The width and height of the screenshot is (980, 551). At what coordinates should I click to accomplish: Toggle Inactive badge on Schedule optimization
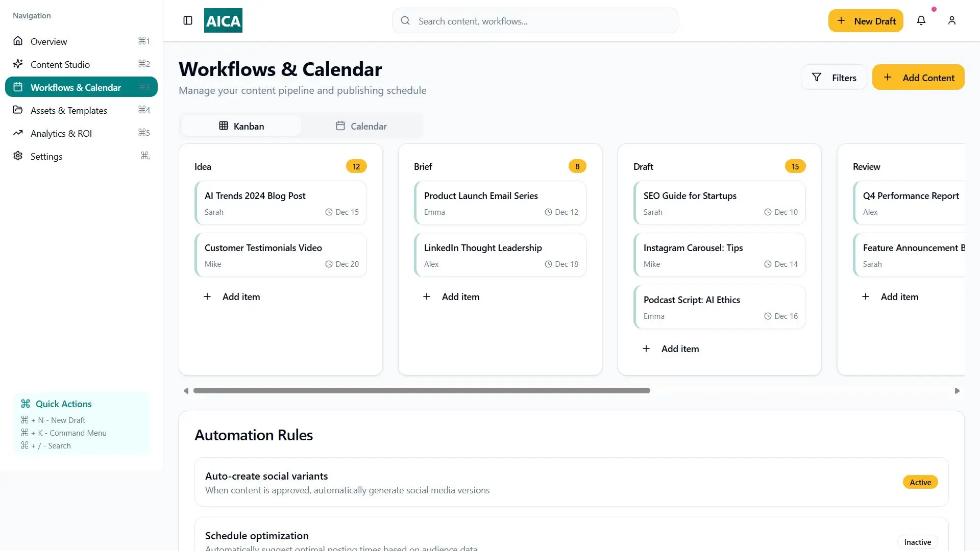917,542
